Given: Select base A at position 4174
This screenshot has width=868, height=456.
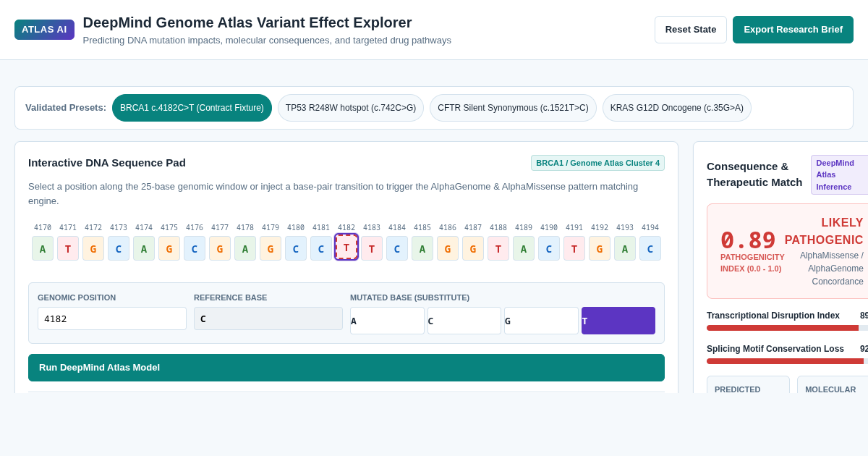Looking at the screenshot, I should click(x=144, y=248).
